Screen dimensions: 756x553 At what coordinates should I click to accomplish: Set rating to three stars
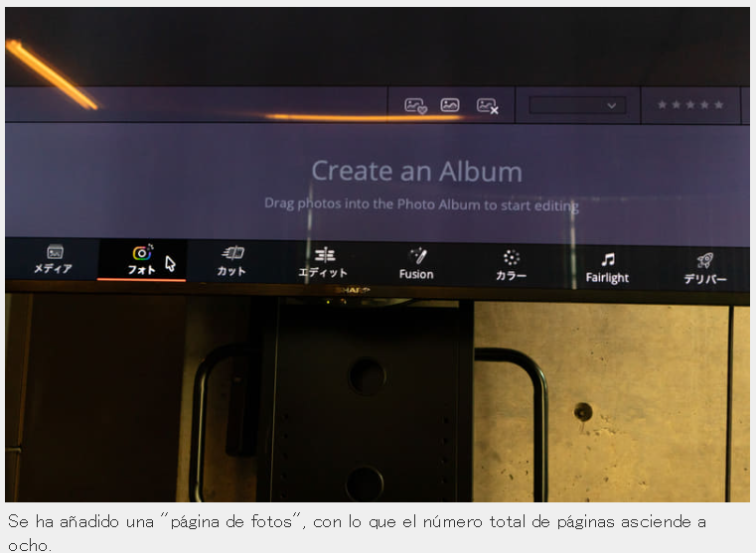pyautogui.click(x=690, y=104)
